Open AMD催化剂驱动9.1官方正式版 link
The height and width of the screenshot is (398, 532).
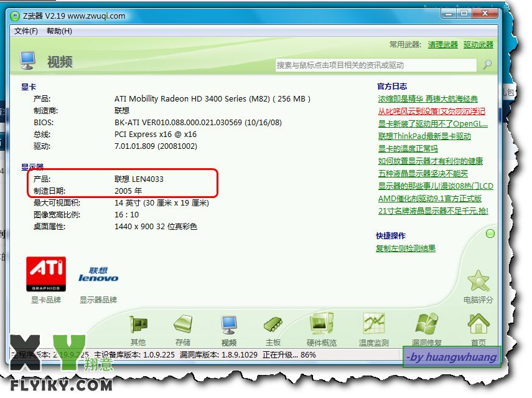pyautogui.click(x=430, y=199)
